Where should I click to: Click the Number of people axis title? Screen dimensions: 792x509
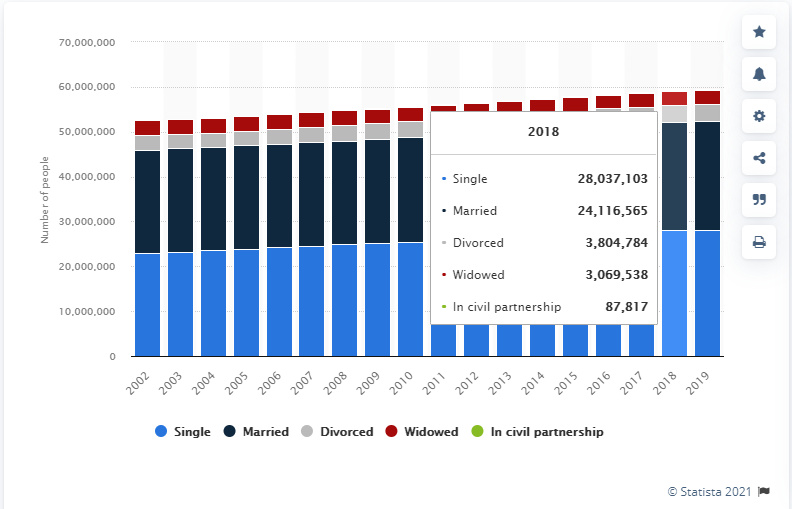[x=44, y=200]
